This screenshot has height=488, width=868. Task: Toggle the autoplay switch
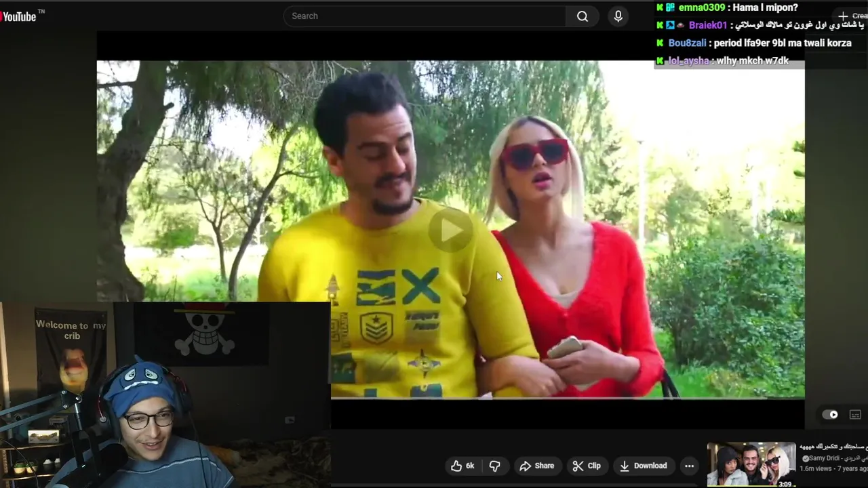click(x=830, y=415)
